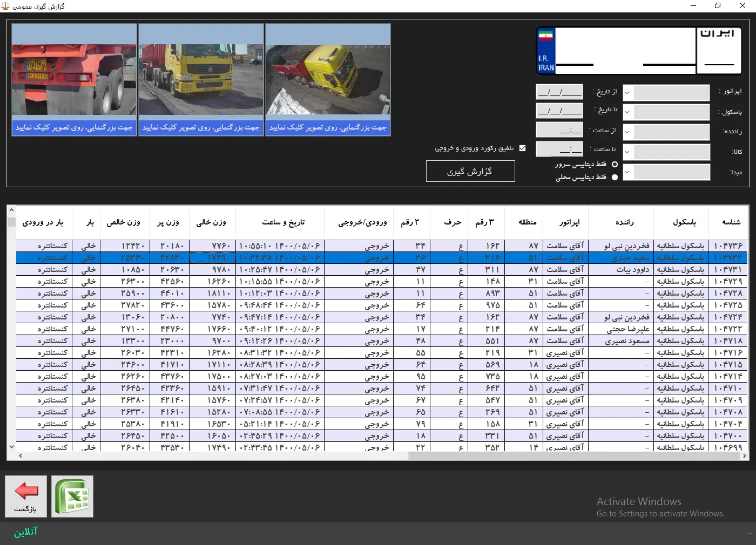Image resolution: width=756 pixels, height=545 pixels.
Task: Click the تاریخ و ساعت column header
Action: [283, 222]
